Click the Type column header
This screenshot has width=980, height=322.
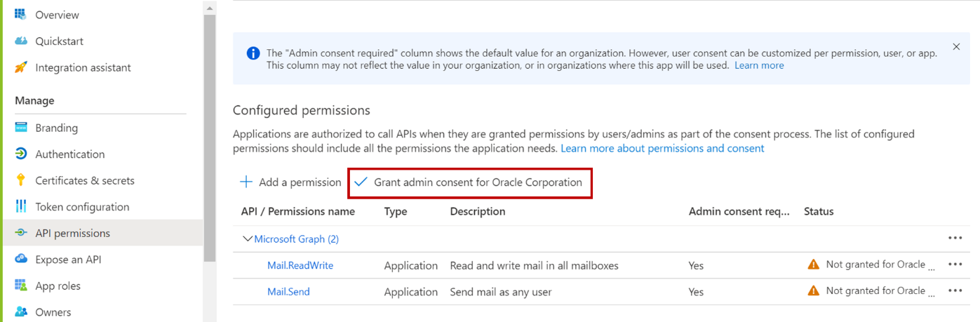click(x=396, y=211)
